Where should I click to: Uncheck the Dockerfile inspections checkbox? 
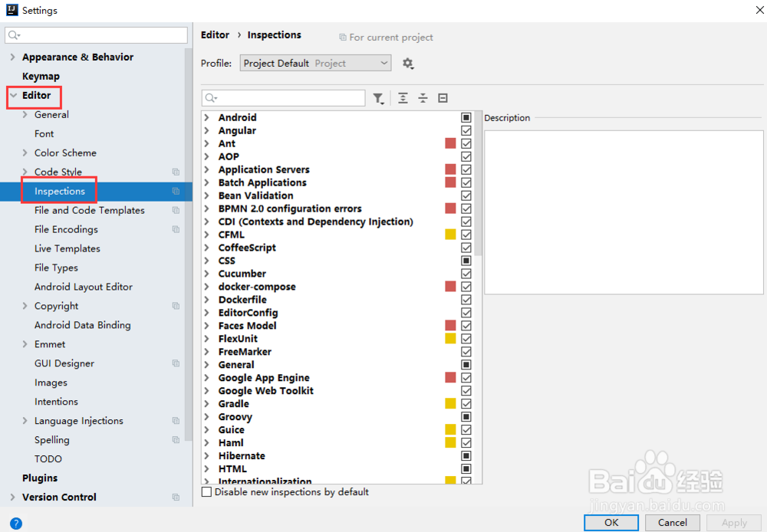click(466, 300)
